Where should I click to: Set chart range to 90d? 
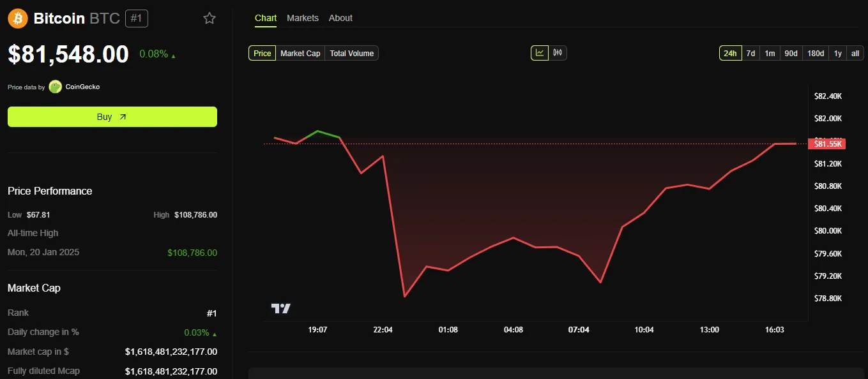(x=791, y=53)
